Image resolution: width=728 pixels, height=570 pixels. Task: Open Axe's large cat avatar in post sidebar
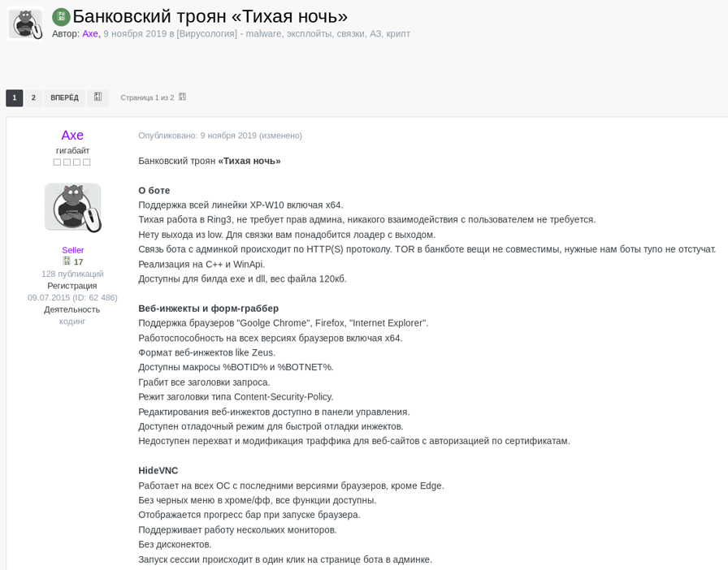click(x=72, y=208)
